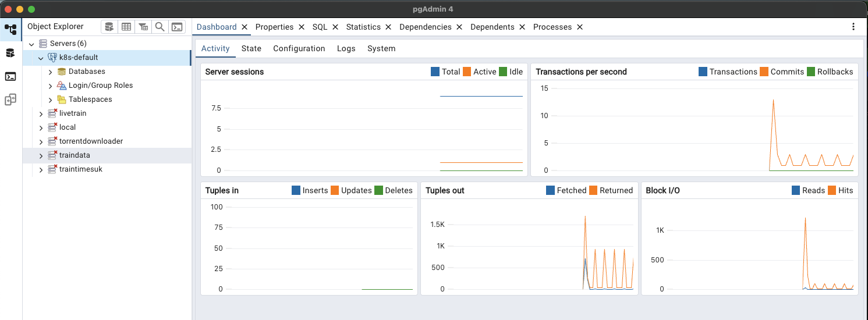Open Search Objects magnifier icon
Viewport: 868px width, 320px height.
[x=160, y=27]
